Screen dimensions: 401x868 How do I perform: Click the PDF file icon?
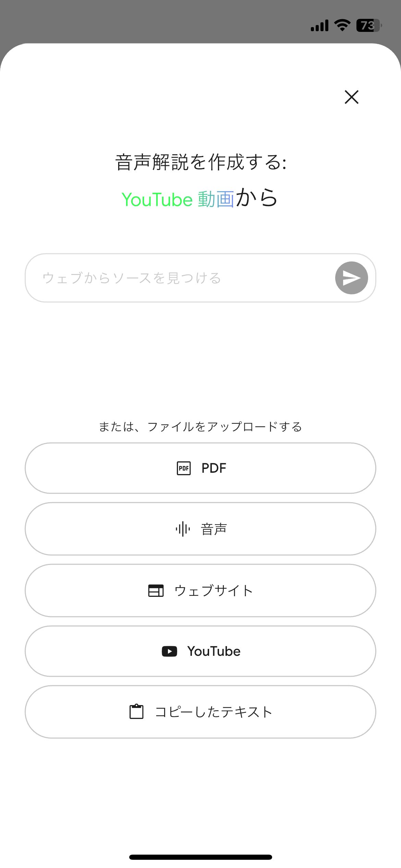(x=184, y=468)
